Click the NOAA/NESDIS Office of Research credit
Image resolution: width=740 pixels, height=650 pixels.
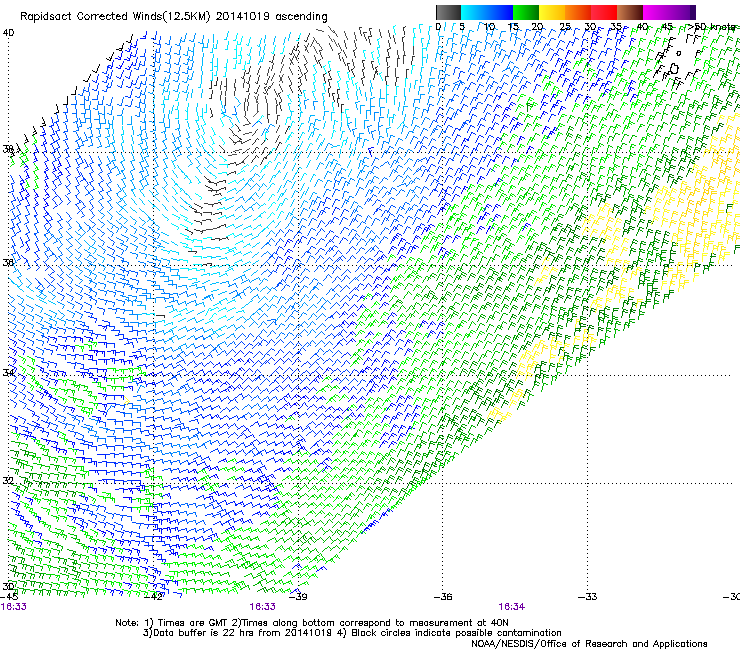[589, 644]
